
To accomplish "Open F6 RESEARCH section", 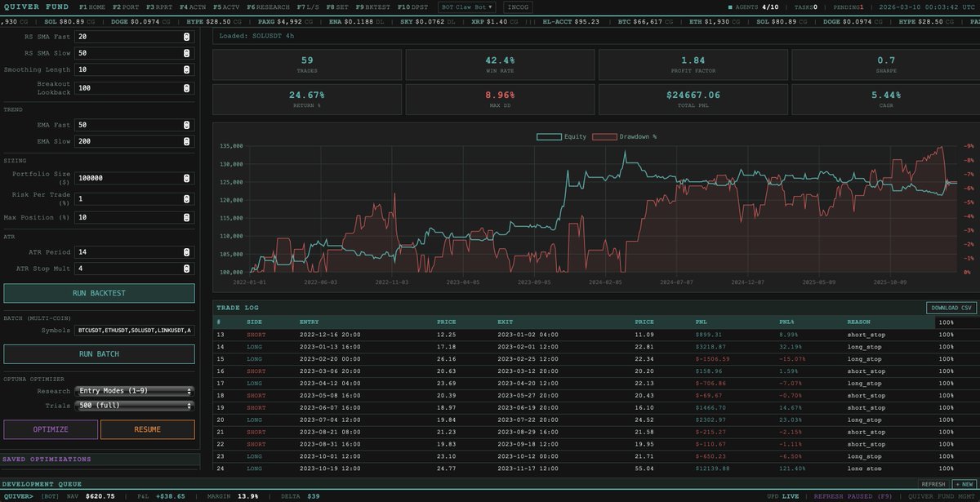I will point(268,7).
